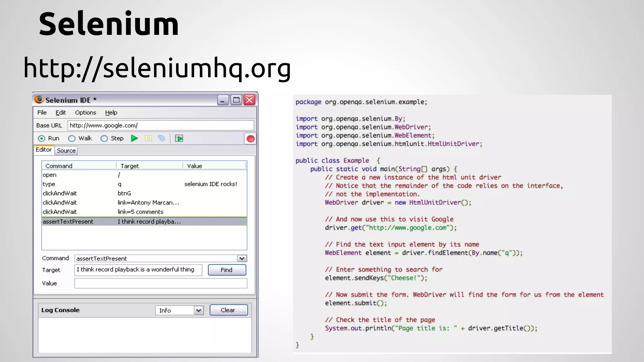
Task: Minimize the Selenium IDE window
Action: pyautogui.click(x=223, y=100)
